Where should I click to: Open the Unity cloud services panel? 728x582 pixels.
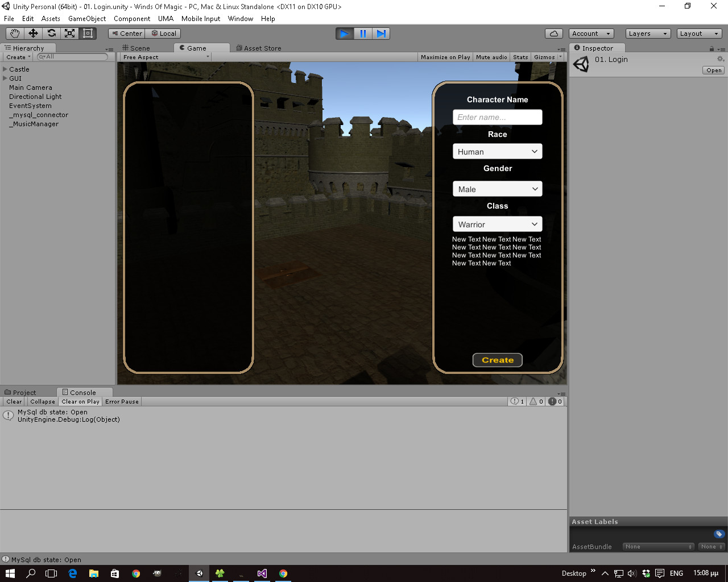[554, 34]
